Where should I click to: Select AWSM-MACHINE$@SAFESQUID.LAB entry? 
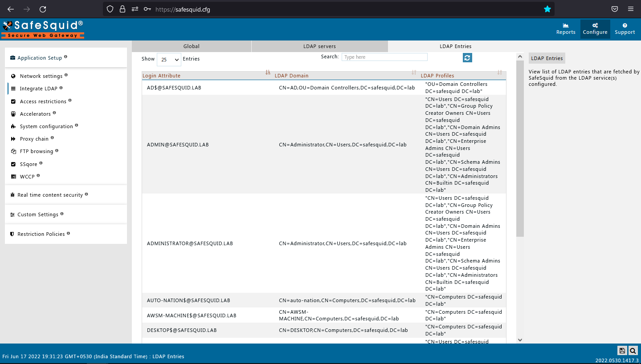click(x=192, y=315)
